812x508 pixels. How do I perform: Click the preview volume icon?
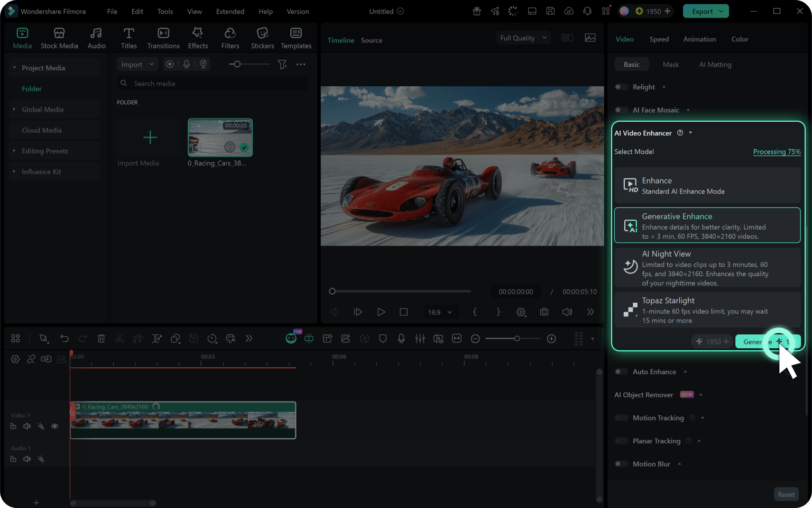[x=567, y=312]
